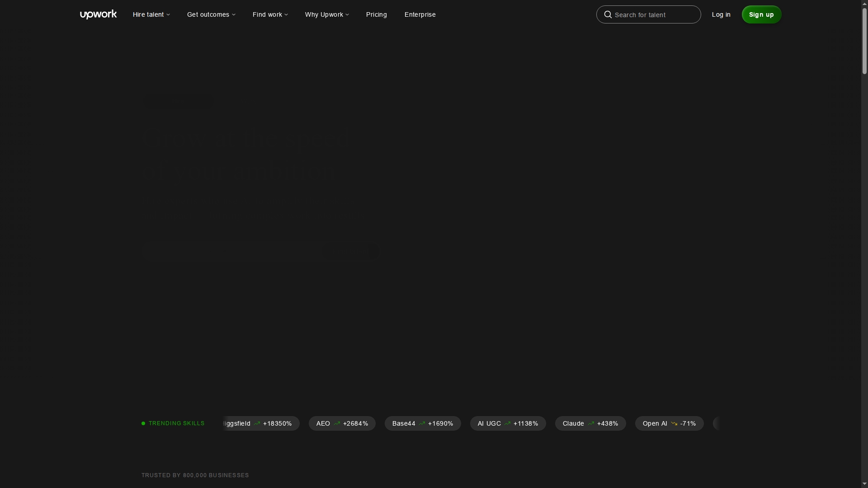Select the AEO +2684% skill chip
Viewport: 868px width, 488px height.
342,423
